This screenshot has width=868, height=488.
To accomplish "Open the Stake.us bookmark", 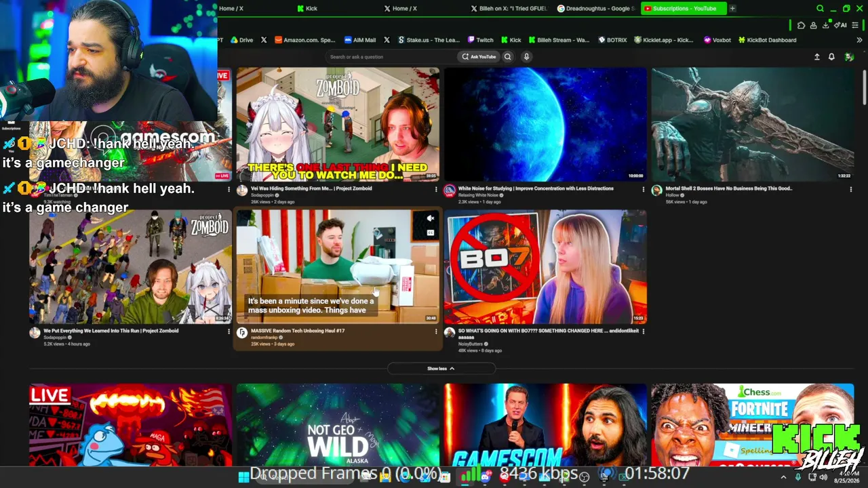I will click(x=429, y=40).
